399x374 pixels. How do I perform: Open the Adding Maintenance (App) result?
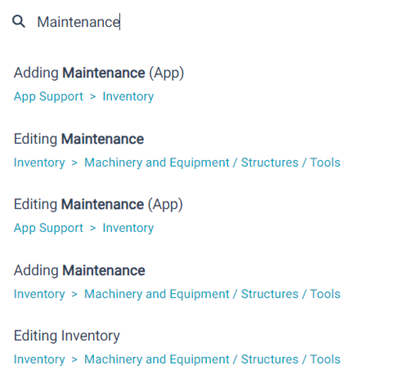[x=99, y=73]
